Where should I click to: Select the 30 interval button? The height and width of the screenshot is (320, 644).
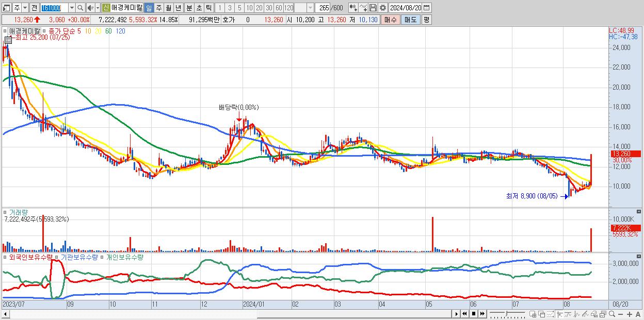pyautogui.click(x=269, y=8)
